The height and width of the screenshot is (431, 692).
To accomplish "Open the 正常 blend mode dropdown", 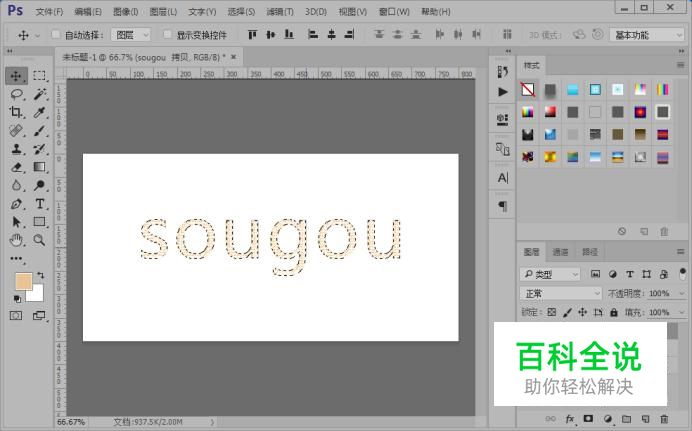I will pyautogui.click(x=560, y=293).
